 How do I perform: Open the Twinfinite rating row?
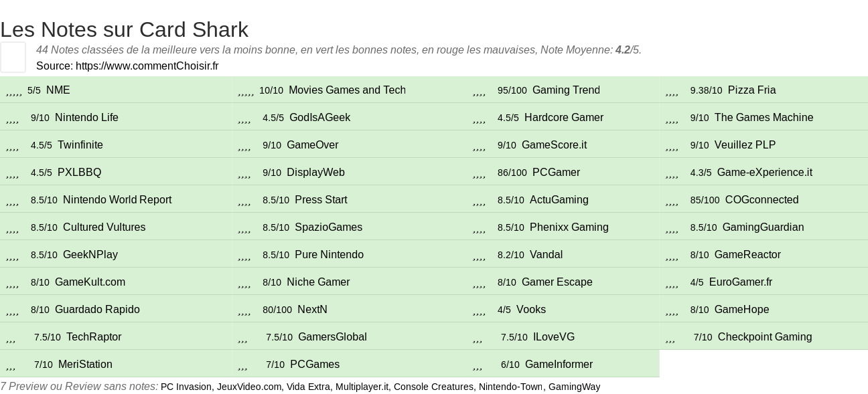coord(116,144)
